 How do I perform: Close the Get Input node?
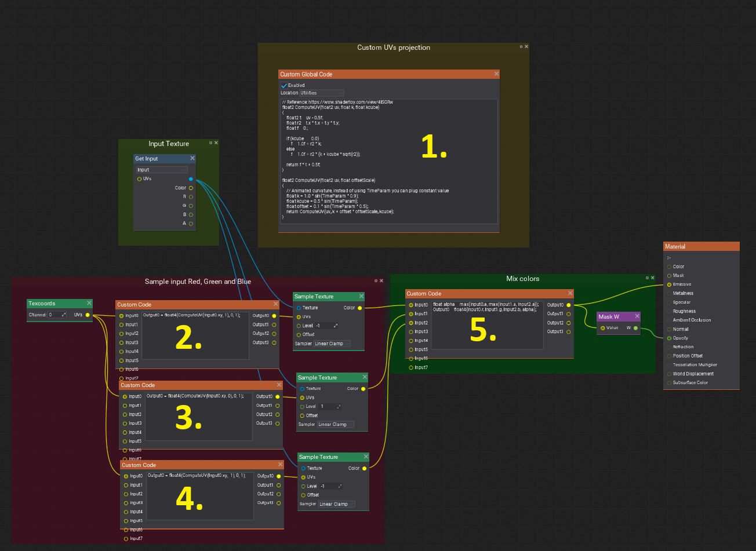click(x=192, y=158)
